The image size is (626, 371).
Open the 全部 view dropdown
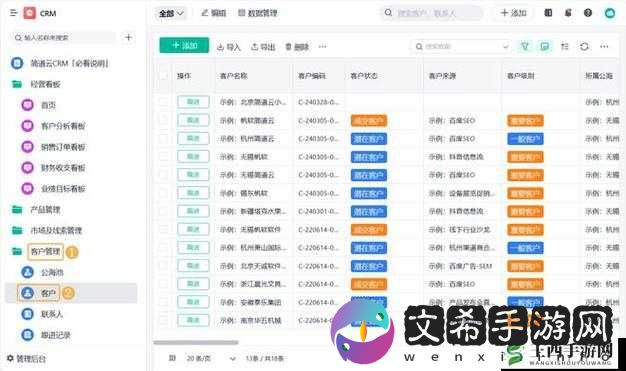point(171,13)
